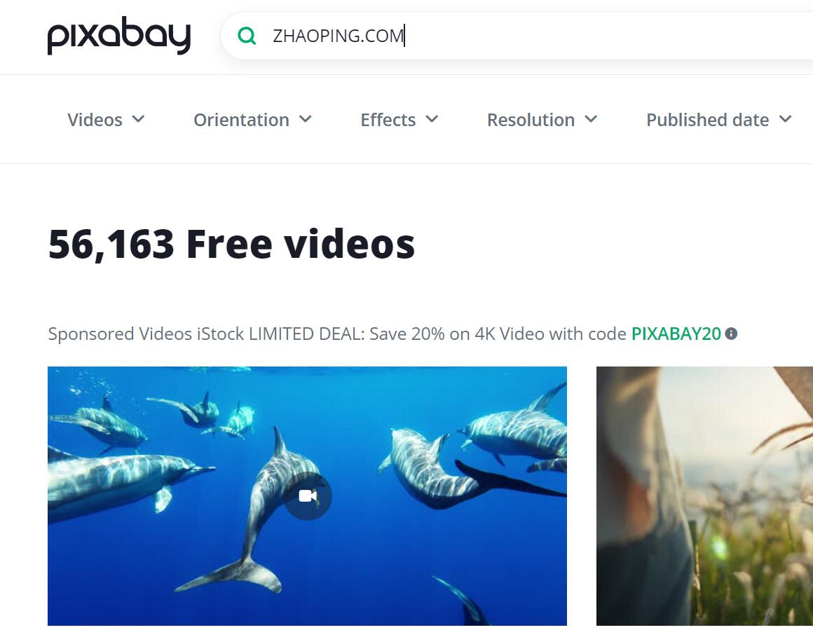The width and height of the screenshot is (813, 644).
Task: Click the green search magnifier icon
Action: [x=247, y=36]
